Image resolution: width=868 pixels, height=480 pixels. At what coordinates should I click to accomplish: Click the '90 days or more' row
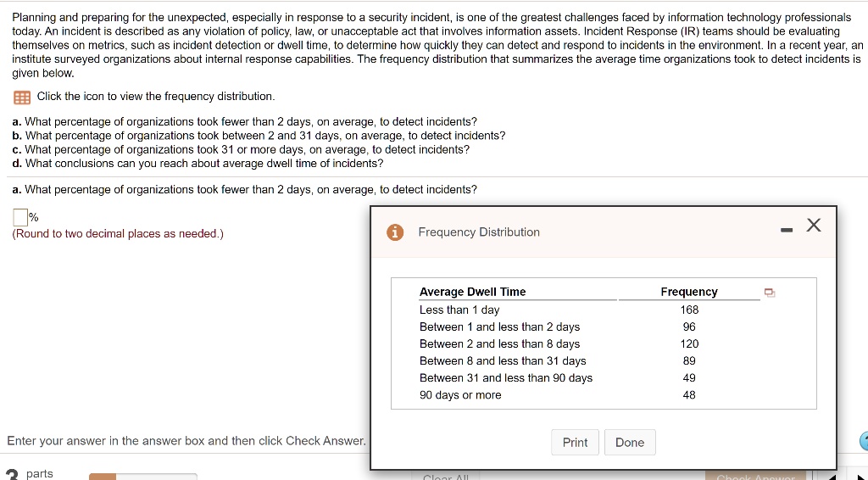coord(460,395)
